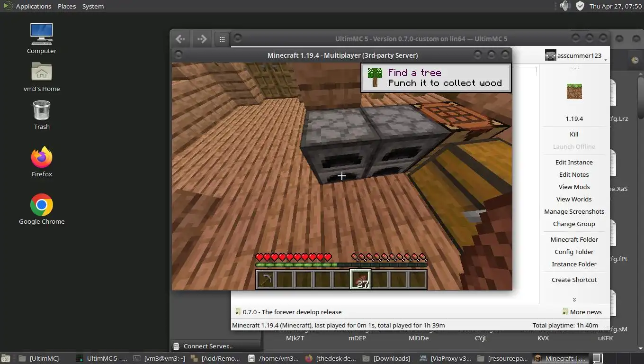The image size is (644, 364).
Task: Toggle the file manager icon grid view
Action: pos(222,39)
